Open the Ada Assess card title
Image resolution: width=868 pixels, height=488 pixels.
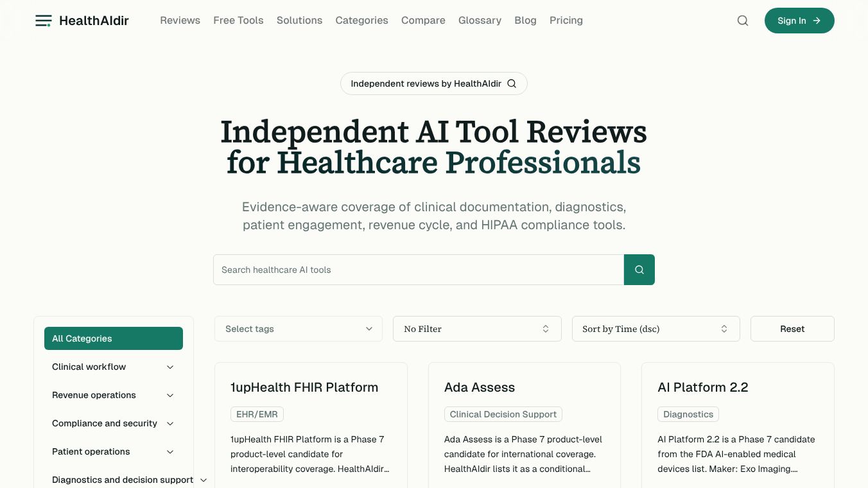[x=480, y=387]
